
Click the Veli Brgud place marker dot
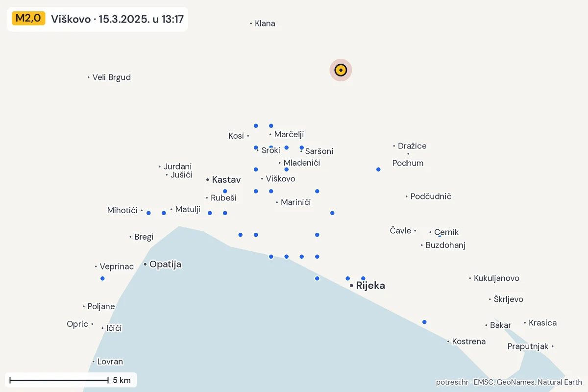pos(89,77)
